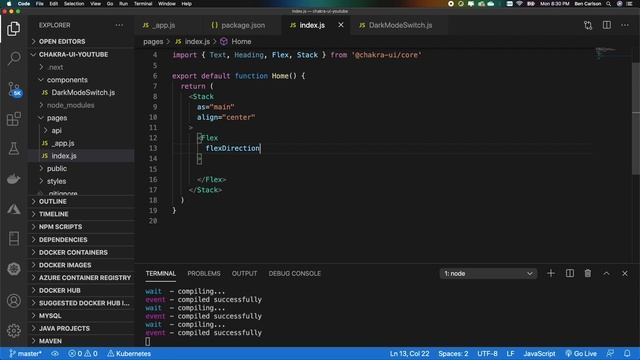The width and height of the screenshot is (640, 360).
Task: Collapse the pages folder
Action: (x=57, y=118)
